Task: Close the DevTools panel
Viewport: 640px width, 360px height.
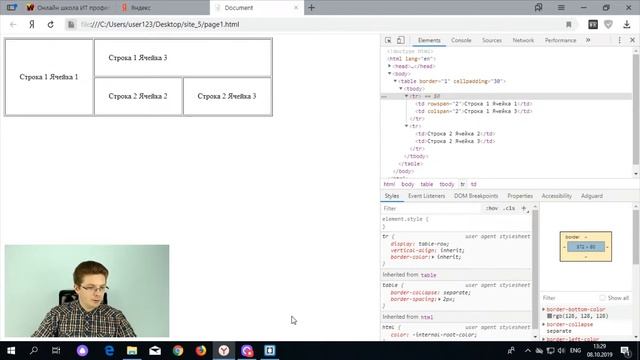Action: 632,40
